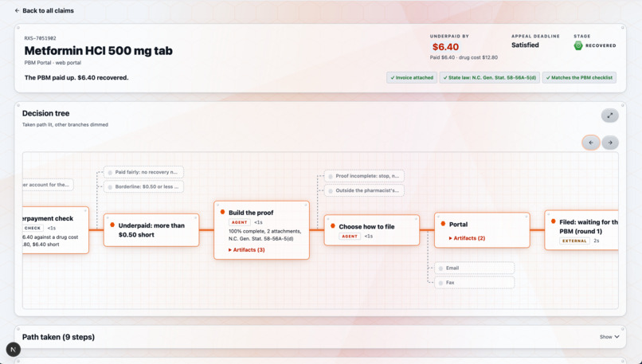Click the AGENT tag on Build the proof
The height and width of the screenshot is (364, 642).
click(x=239, y=222)
